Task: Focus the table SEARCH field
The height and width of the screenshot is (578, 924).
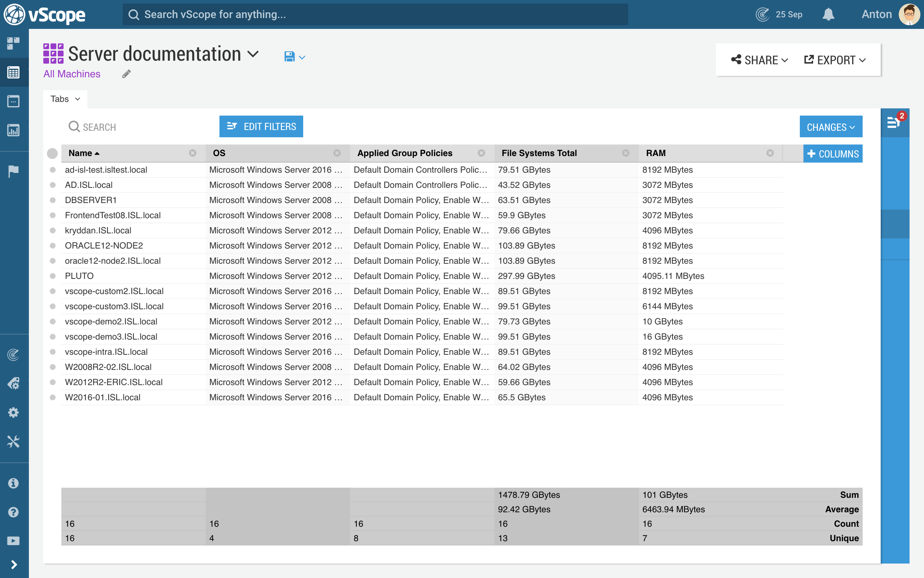Action: point(138,127)
